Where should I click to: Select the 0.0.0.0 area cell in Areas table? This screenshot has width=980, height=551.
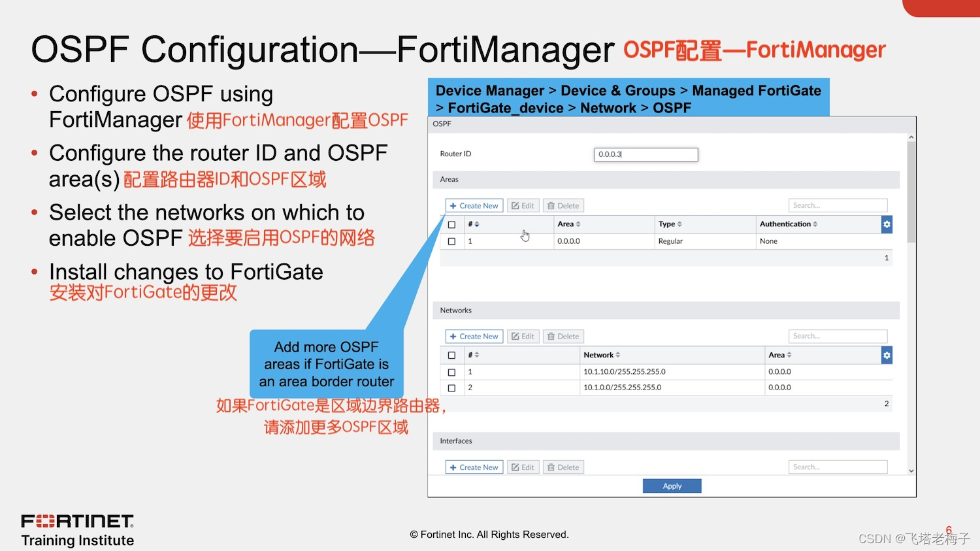pyautogui.click(x=568, y=241)
